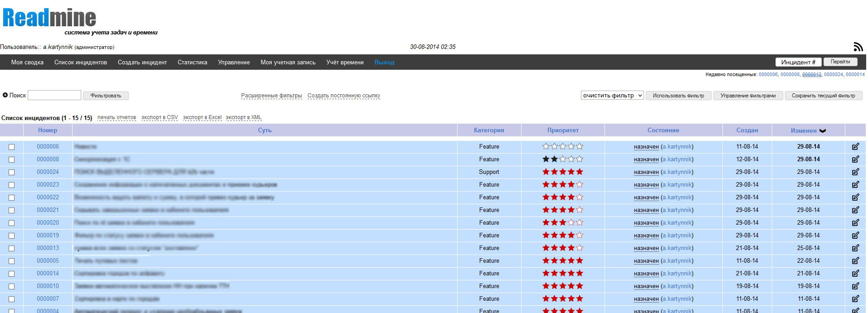Open the 'очистить фильтр' dropdown
This screenshot has width=868, height=313.
pyautogui.click(x=612, y=96)
